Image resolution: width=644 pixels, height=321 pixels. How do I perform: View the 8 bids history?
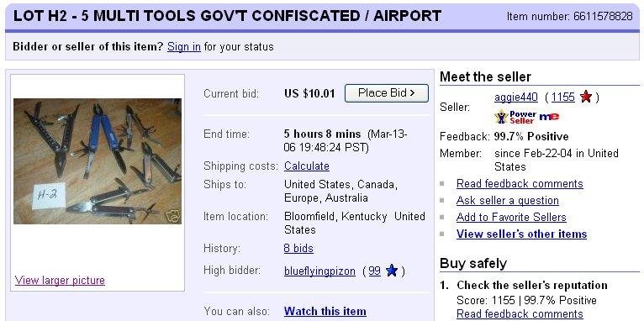tap(298, 249)
